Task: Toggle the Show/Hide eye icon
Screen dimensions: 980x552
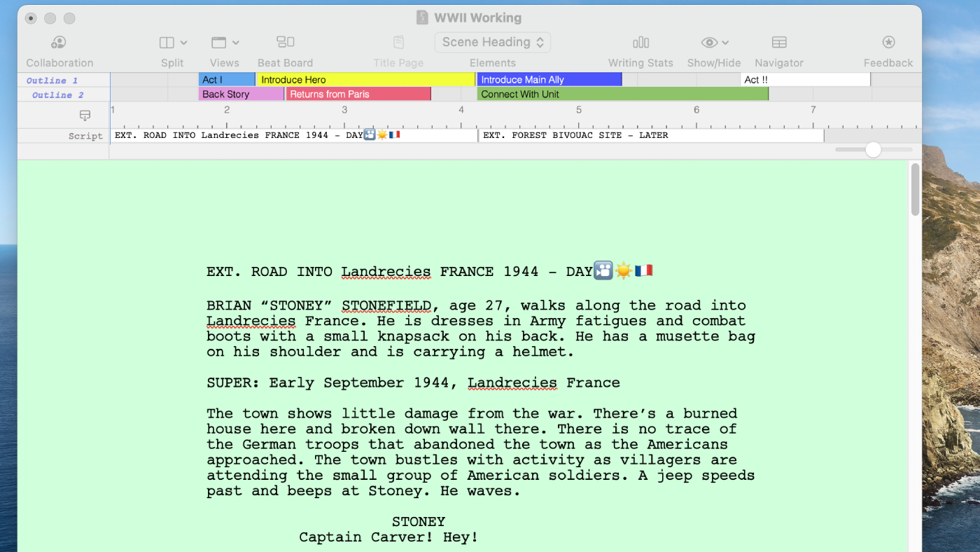Action: tap(708, 42)
